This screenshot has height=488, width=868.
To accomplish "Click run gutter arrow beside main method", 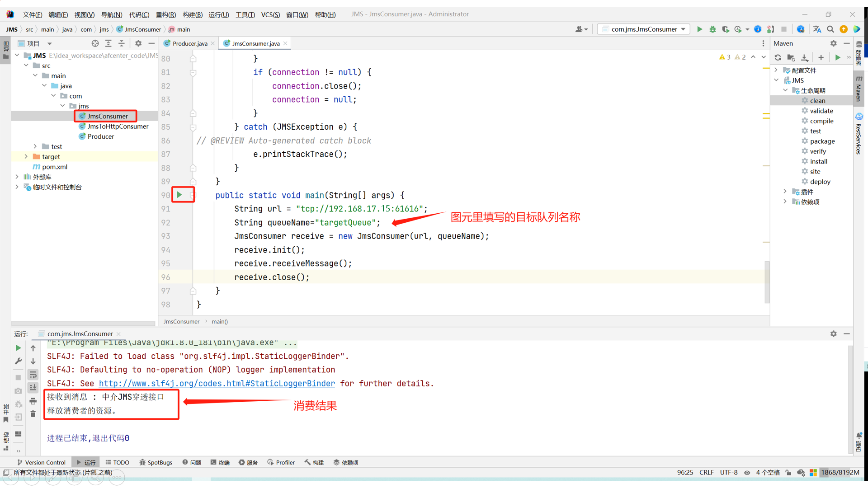I will 179,195.
